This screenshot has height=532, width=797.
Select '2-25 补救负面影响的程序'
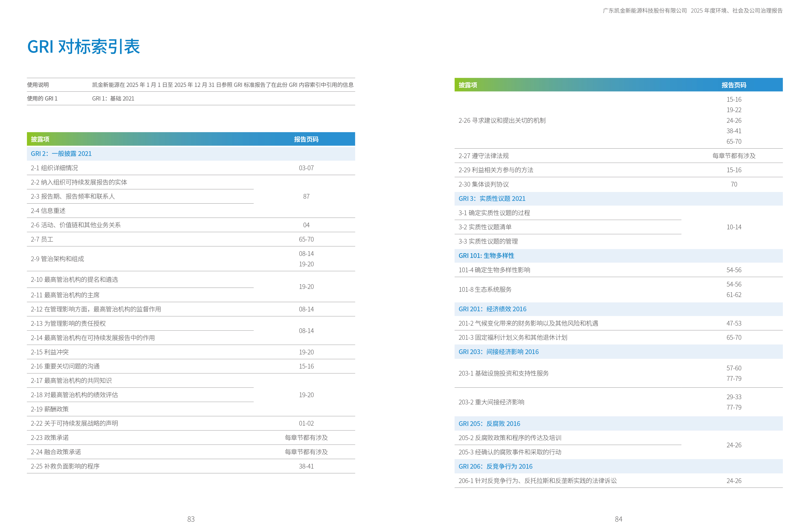point(65,466)
